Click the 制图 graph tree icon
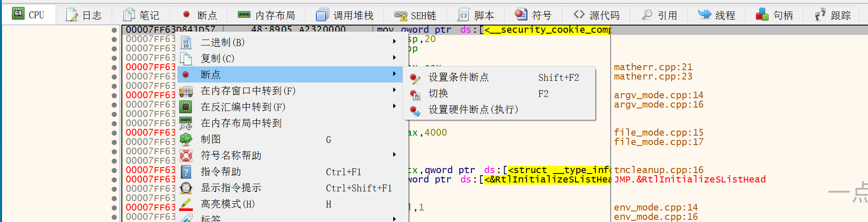 click(x=186, y=139)
